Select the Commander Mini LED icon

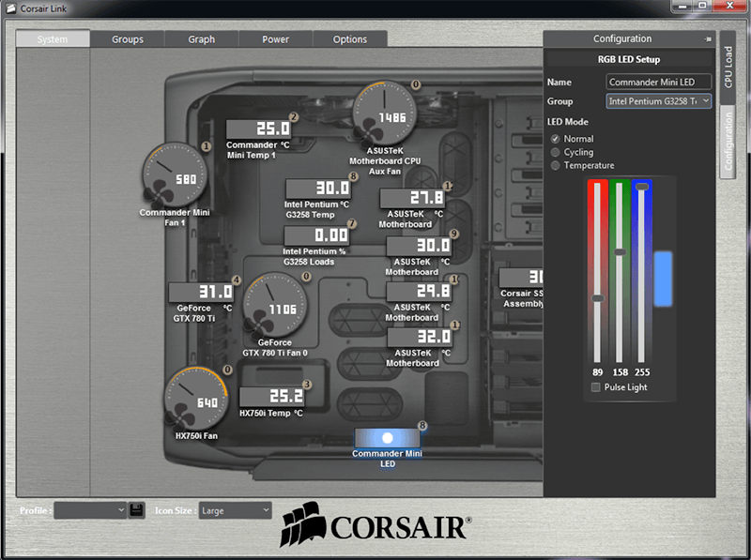pos(387,437)
